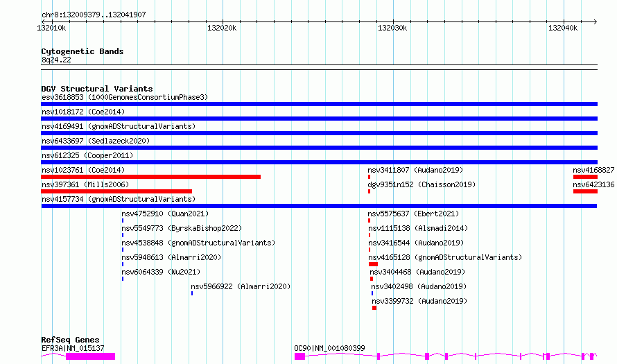Select the small blue mark under nsv5966922
Image resolution: width=617 pixels, height=364 pixels.
pos(192,293)
